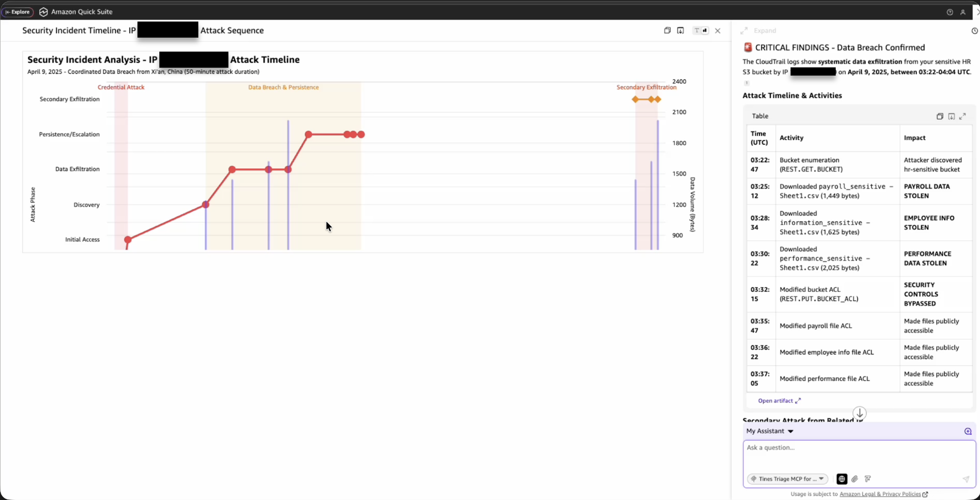Download the Attack Sequence chart
980x500 pixels.
click(x=680, y=30)
